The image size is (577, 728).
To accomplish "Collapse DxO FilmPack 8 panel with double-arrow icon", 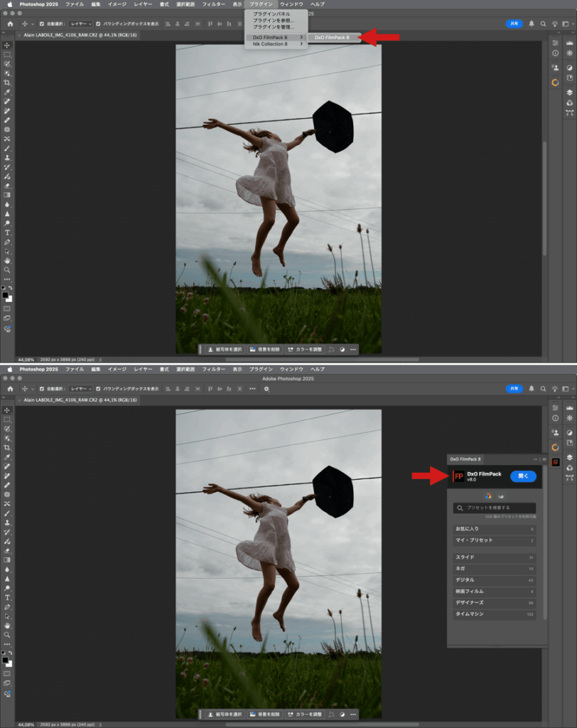I will click(536, 459).
